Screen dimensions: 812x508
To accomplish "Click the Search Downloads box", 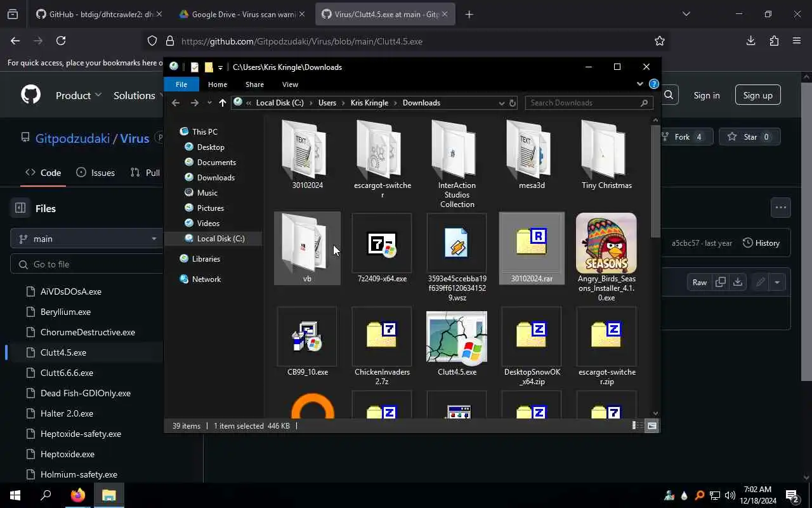I will [587, 103].
